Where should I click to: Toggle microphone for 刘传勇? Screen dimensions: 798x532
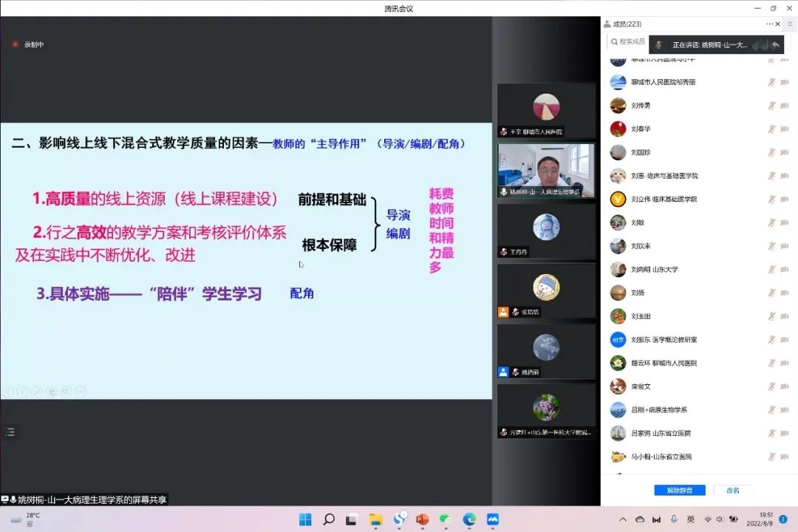[772, 106]
